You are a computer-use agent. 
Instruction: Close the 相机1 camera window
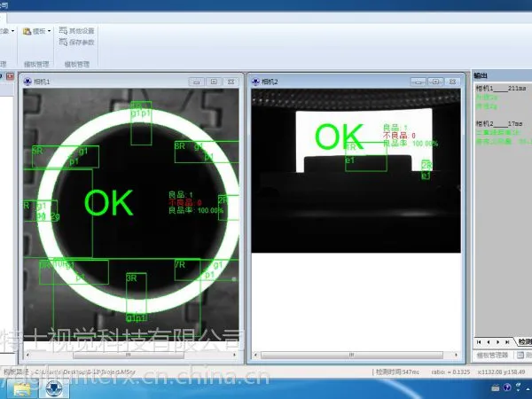coord(231,82)
